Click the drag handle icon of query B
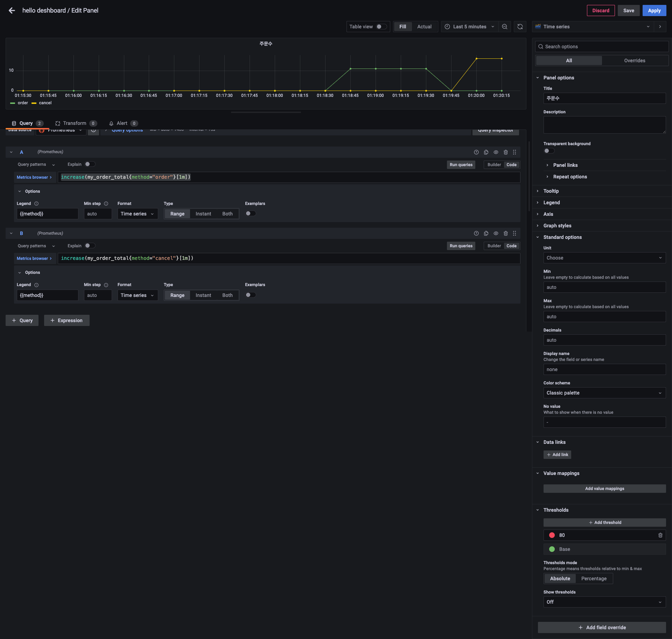The image size is (672, 639). click(x=514, y=233)
